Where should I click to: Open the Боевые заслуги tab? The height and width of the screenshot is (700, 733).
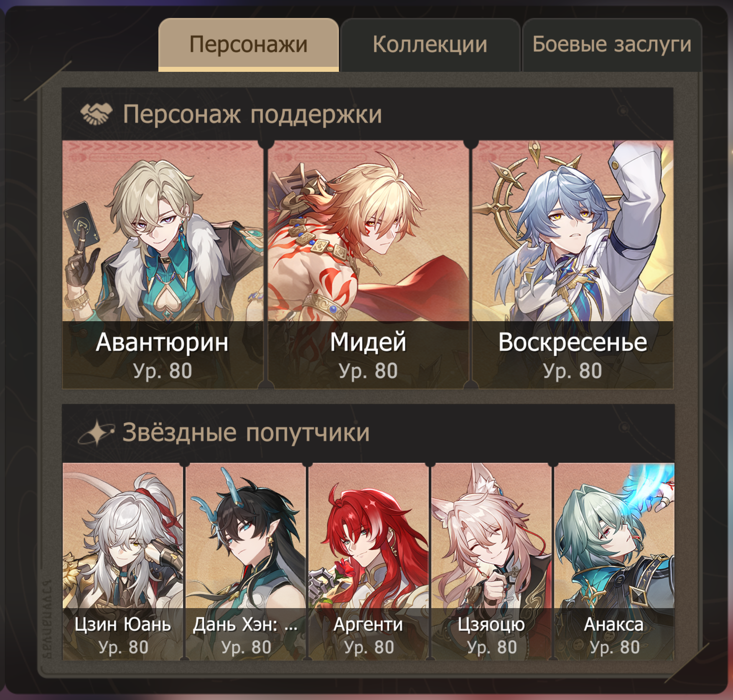tap(612, 45)
